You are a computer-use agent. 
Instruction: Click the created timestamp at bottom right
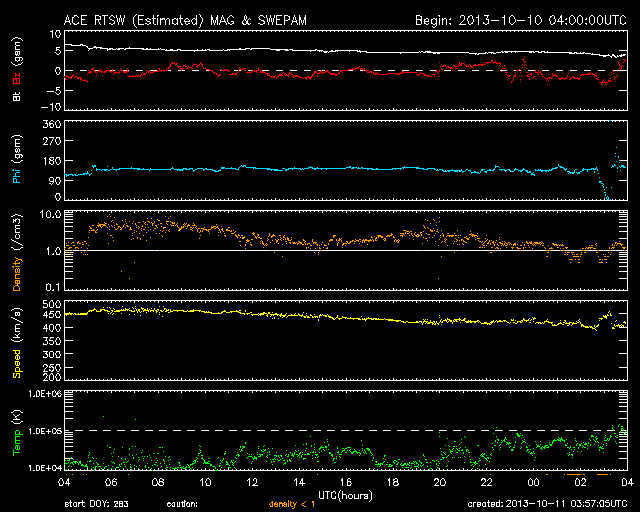click(546, 504)
